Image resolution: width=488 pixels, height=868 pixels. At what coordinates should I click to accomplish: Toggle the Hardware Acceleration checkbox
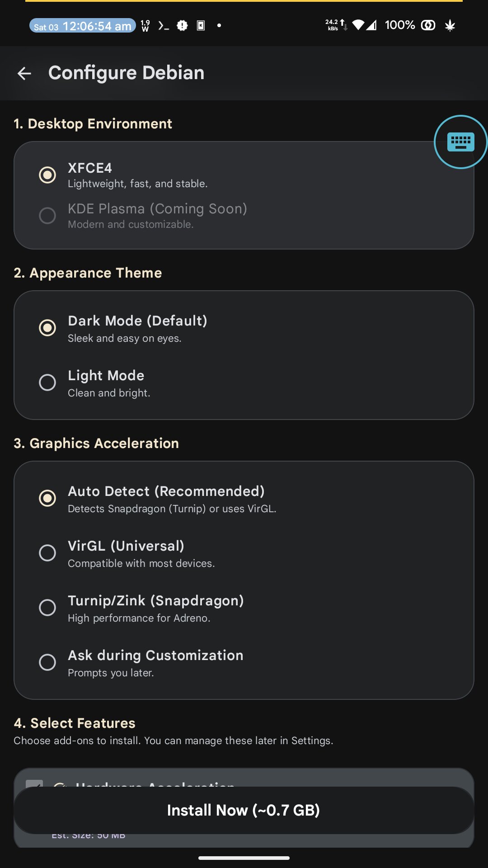[x=34, y=783]
